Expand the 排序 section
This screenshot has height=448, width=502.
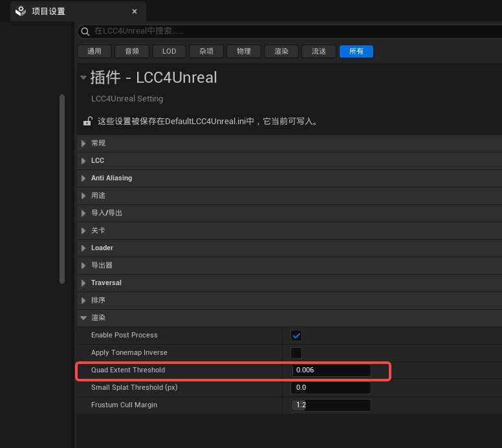tap(83, 301)
